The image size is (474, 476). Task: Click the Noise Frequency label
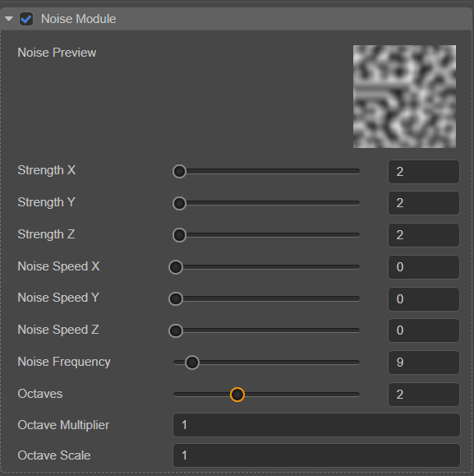(64, 362)
